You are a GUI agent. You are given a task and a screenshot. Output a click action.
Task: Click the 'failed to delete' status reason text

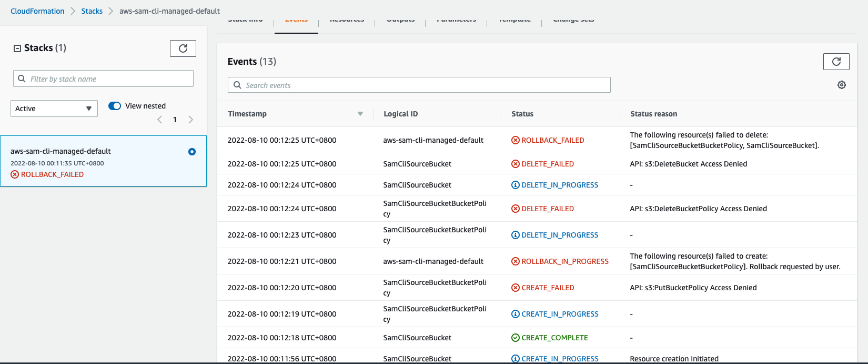click(x=724, y=140)
